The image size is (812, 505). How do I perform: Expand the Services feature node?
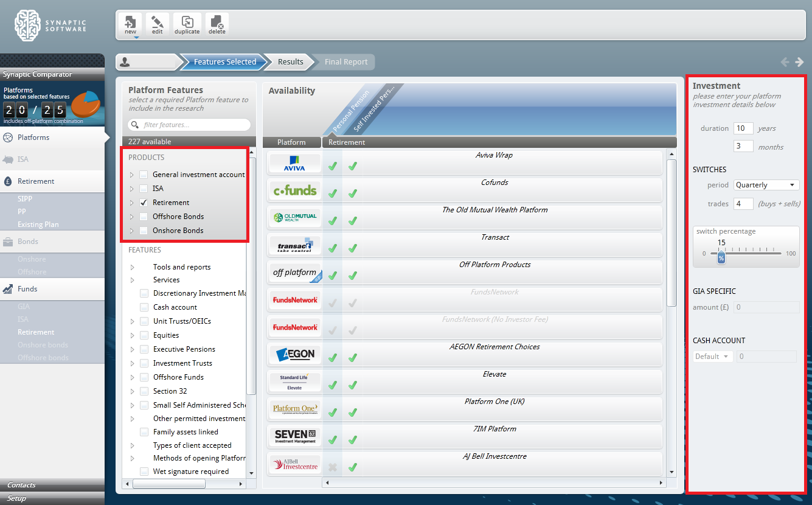pos(133,280)
